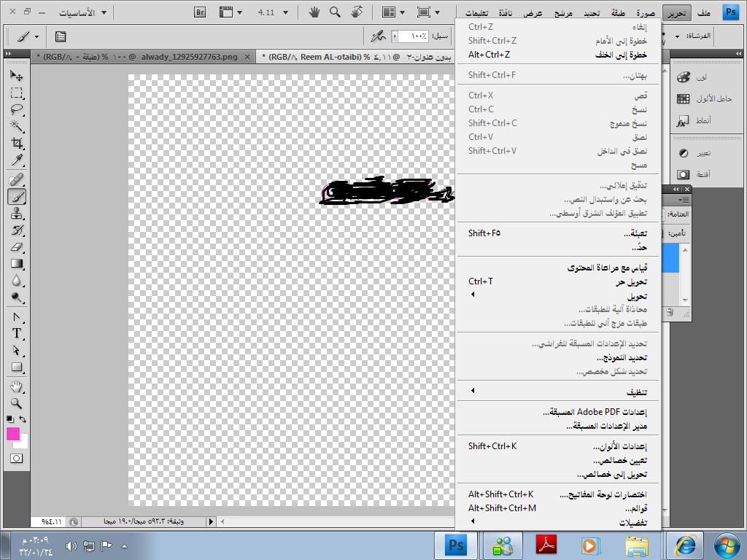
Task: Select the Move tool in the toolbox
Action: click(x=16, y=76)
